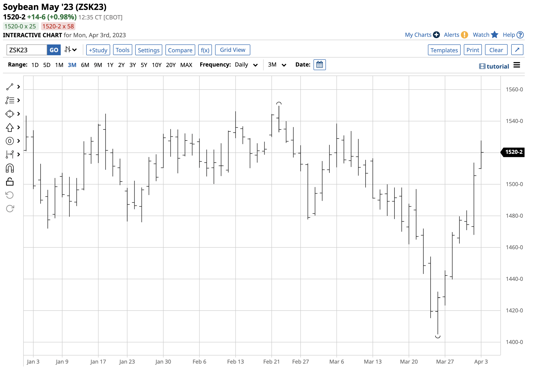
Task: Select the circled zero Fibonacci tool
Action: [10, 141]
